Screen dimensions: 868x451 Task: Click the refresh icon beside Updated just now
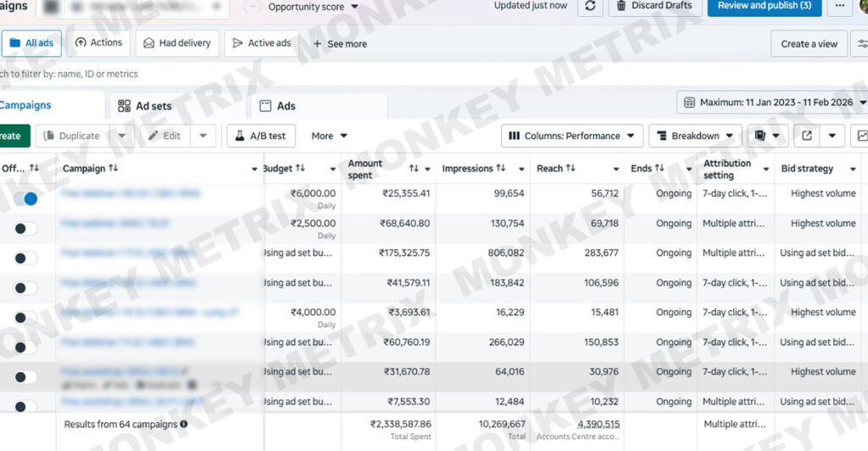(x=591, y=6)
